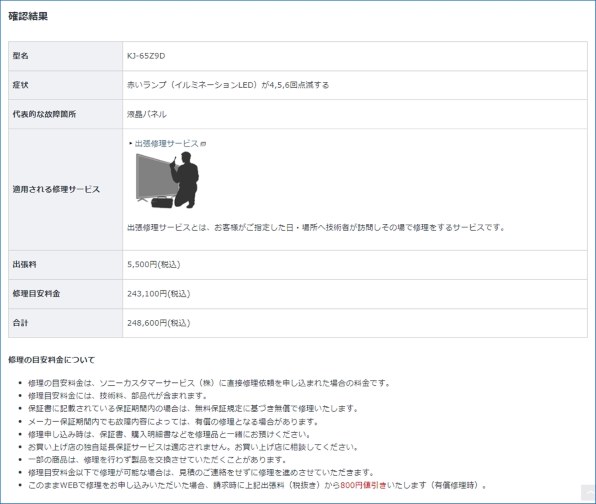This screenshot has height=504, width=596.
Task: Click the 修理の目安料金について heading
Action: pos(52,360)
